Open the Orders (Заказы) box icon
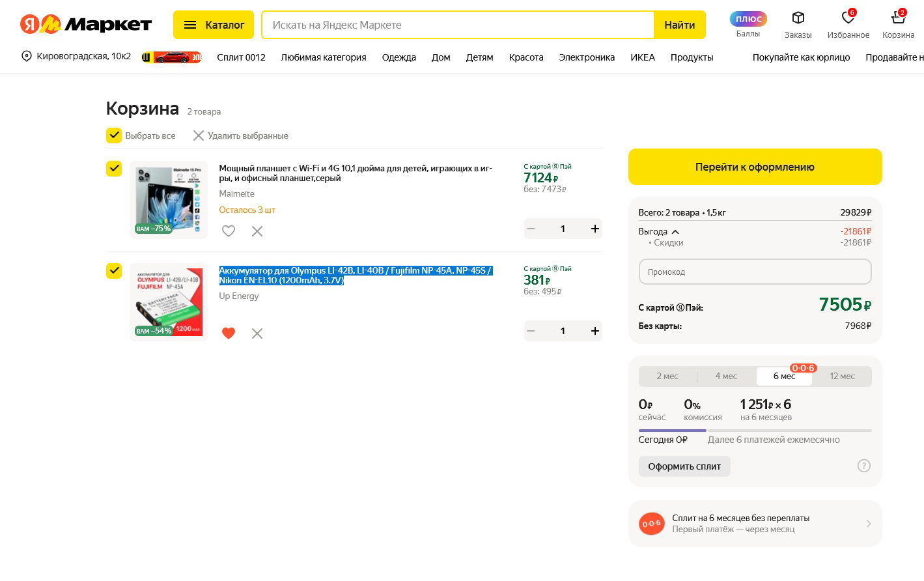Viewport: 924px width, 581px height. tap(798, 18)
